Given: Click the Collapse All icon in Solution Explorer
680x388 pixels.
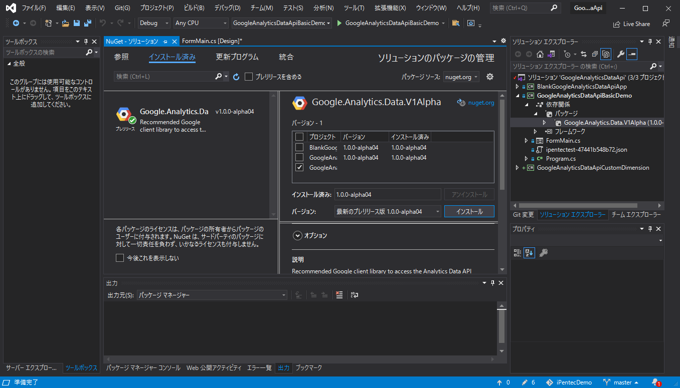Looking at the screenshot, I should (x=595, y=54).
